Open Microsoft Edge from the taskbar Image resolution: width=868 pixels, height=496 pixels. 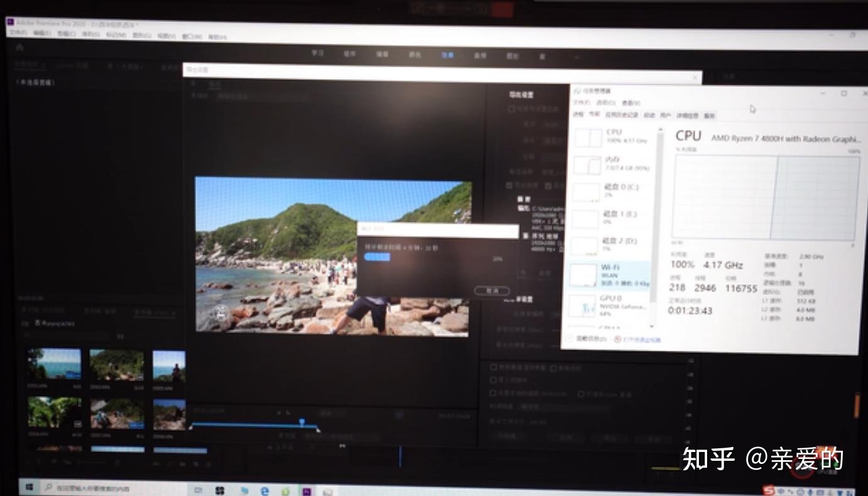coord(264,491)
